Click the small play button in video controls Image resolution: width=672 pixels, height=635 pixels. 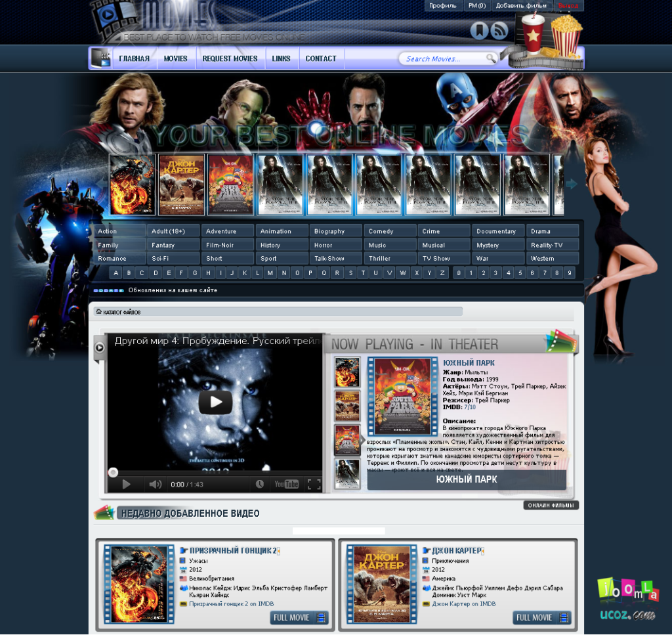pyautogui.click(x=126, y=484)
